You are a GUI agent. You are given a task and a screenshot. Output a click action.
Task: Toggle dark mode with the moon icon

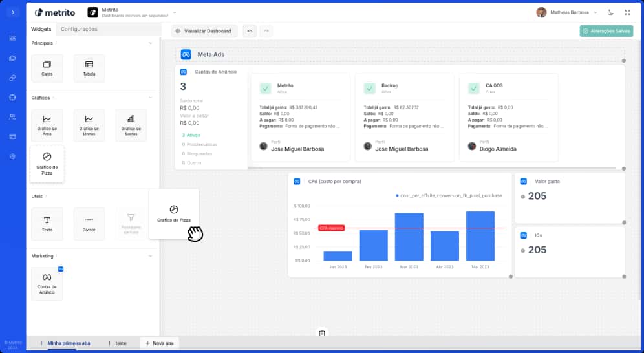[611, 12]
